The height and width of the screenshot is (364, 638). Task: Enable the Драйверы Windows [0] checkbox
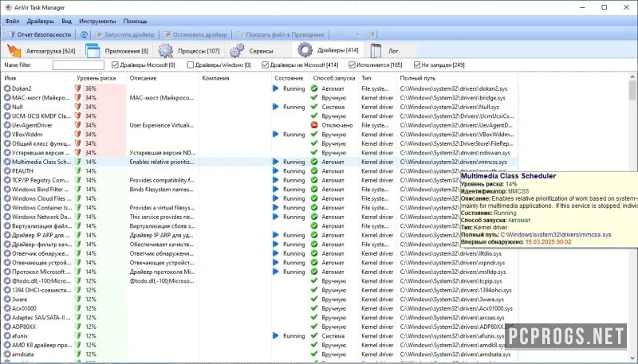pos(190,65)
